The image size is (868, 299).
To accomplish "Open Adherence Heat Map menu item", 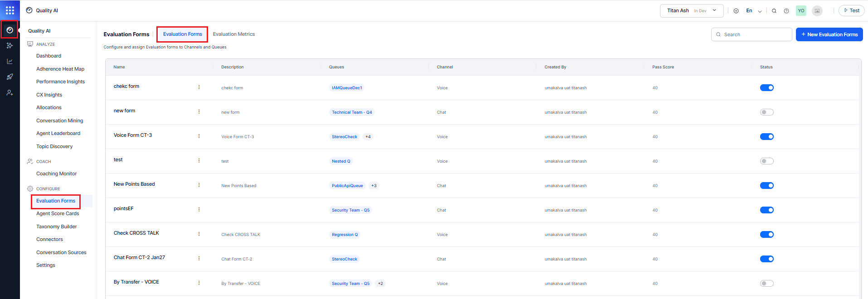I will (x=60, y=69).
